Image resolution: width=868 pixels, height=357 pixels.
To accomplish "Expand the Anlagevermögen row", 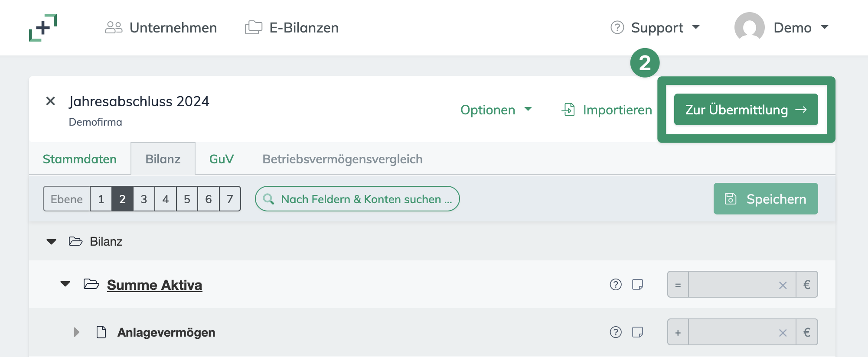I will click(77, 332).
